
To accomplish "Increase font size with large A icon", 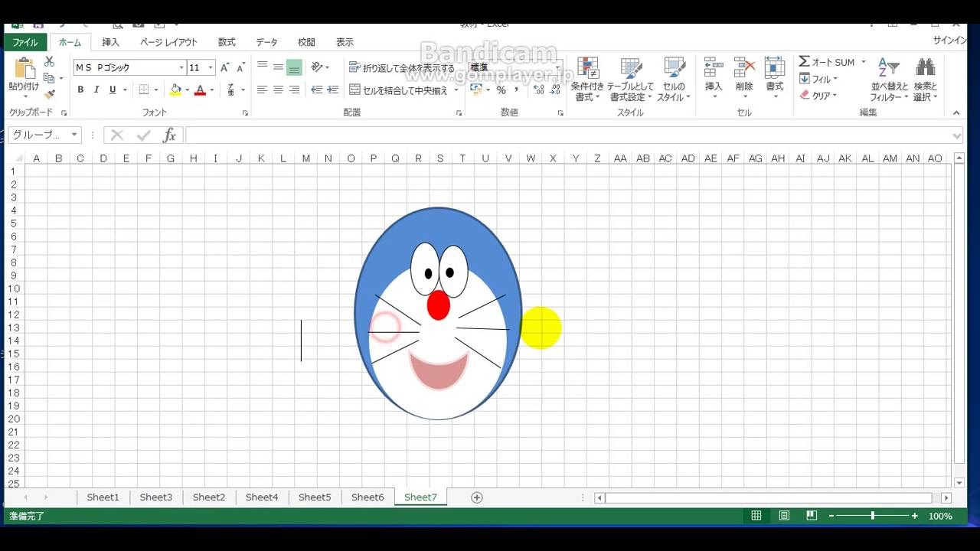I will [225, 67].
